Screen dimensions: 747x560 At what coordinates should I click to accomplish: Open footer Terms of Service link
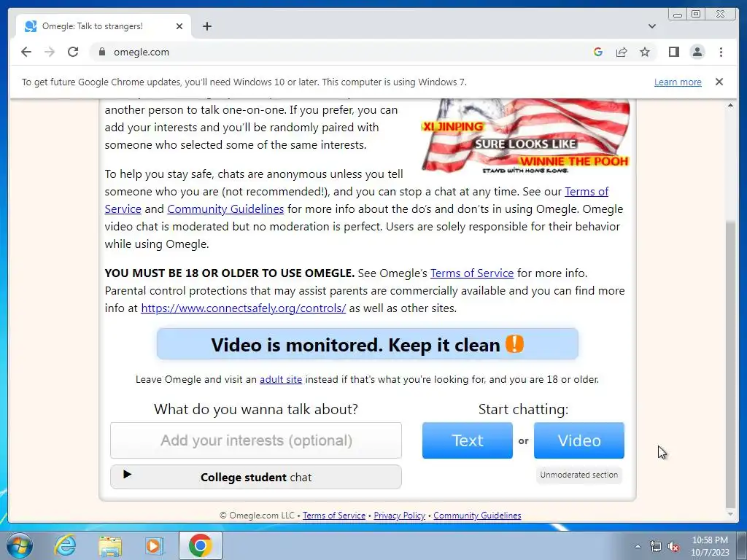coord(334,516)
